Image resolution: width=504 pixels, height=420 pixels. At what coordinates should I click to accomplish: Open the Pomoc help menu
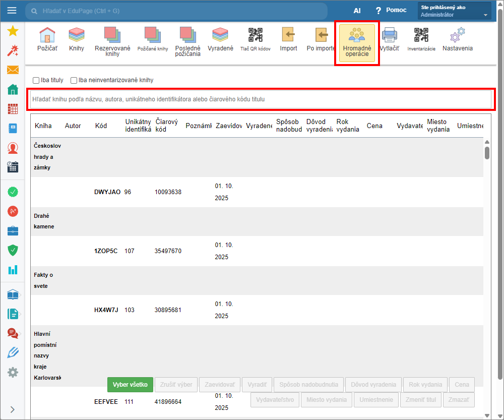coord(391,10)
